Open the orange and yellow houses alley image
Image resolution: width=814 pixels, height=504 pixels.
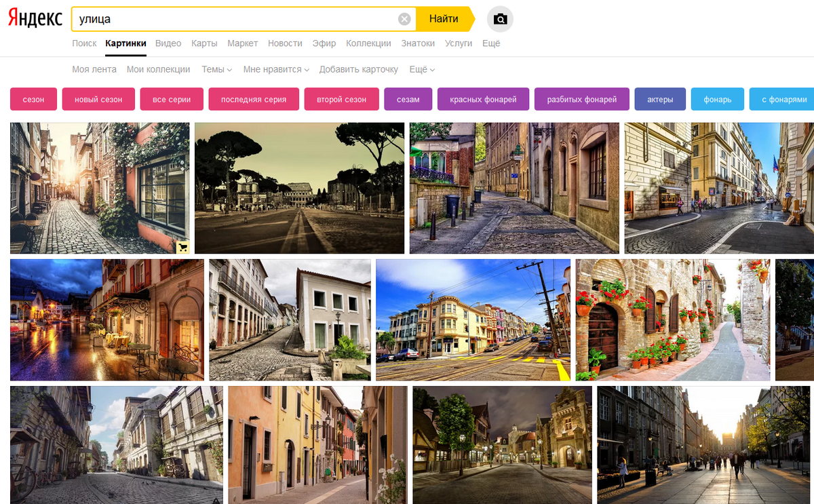318,445
